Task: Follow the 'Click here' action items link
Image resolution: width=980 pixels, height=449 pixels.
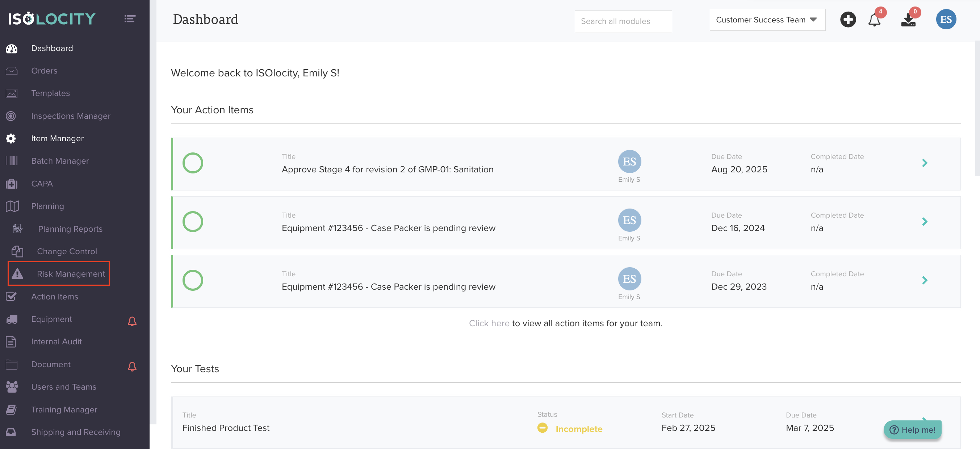Action: [x=489, y=323]
